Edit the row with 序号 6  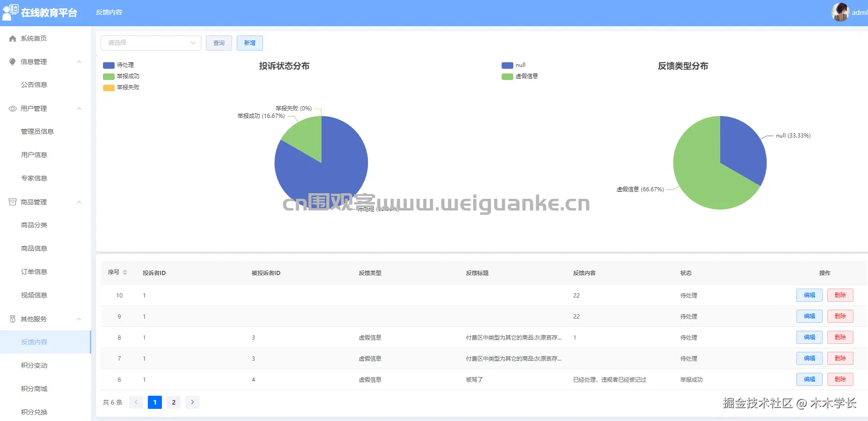810,379
